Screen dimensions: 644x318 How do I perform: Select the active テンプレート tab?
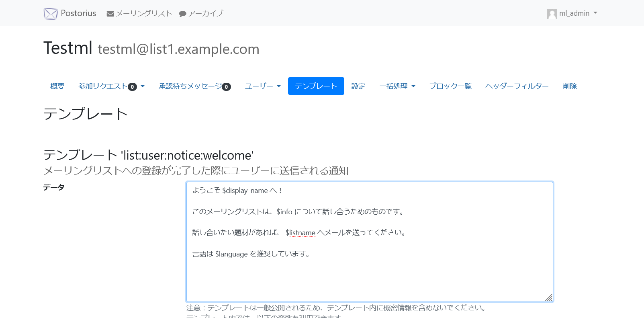(316, 86)
